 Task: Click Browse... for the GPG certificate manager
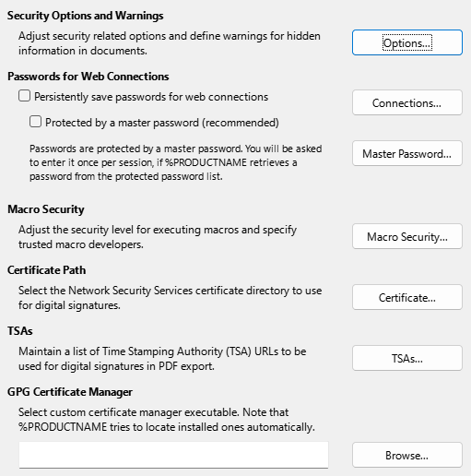pyautogui.click(x=407, y=455)
